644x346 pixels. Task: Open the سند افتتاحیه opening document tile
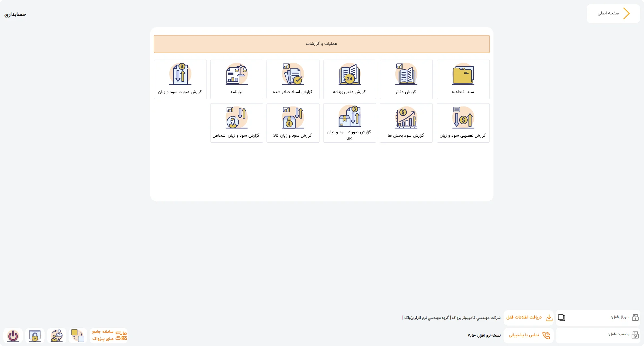coord(463,79)
